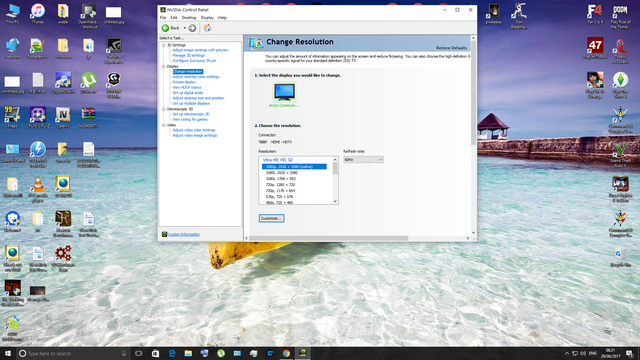640x360 pixels.
Task: Select 1080p, 1920 x 1080 (native) resolution
Action: [x=294, y=167]
